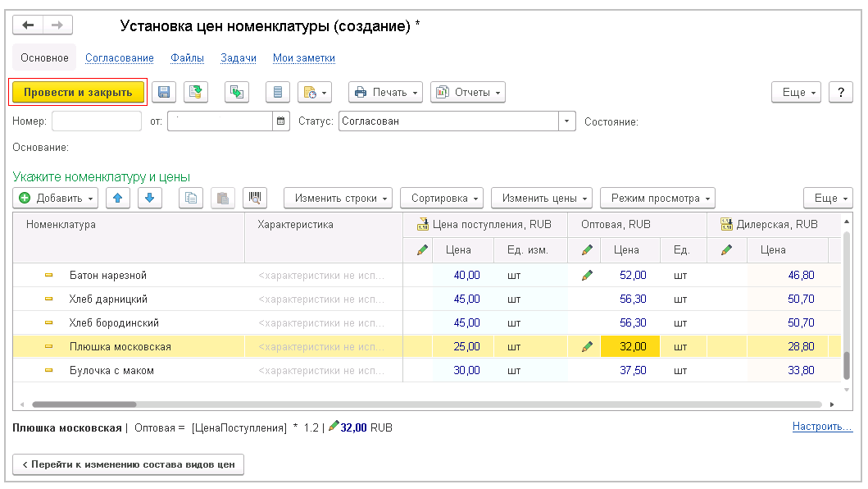The image size is (868, 489).
Task: Click the Дилерская, RUB column header
Action: tap(774, 225)
